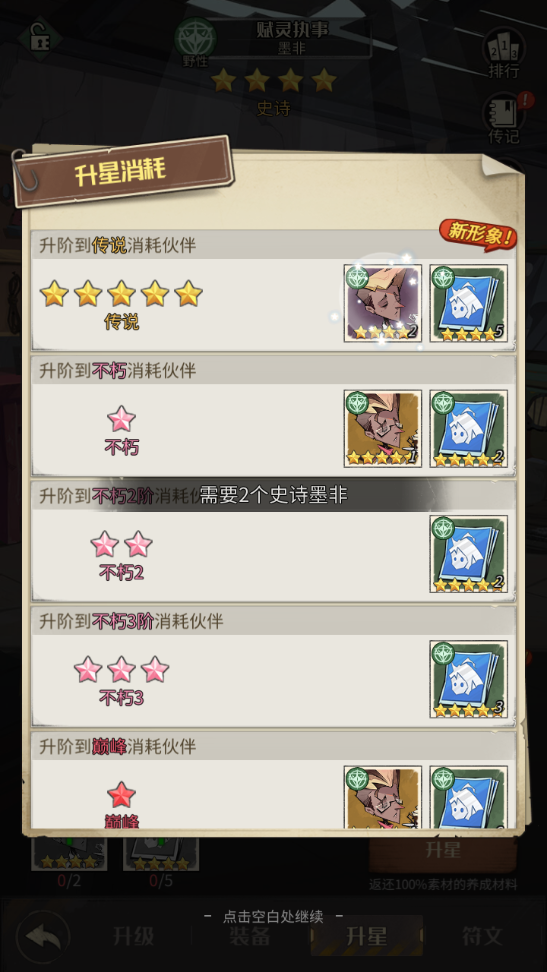Tap the blue card icon in 传说 row
This screenshot has width=547, height=972.
468,303
